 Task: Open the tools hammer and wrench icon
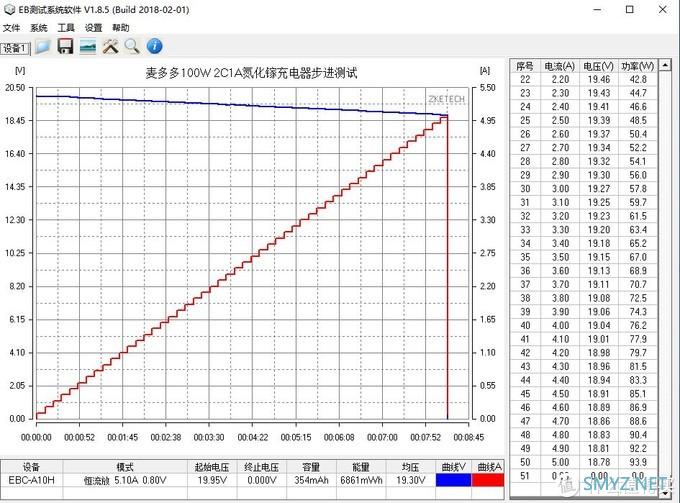(110, 46)
